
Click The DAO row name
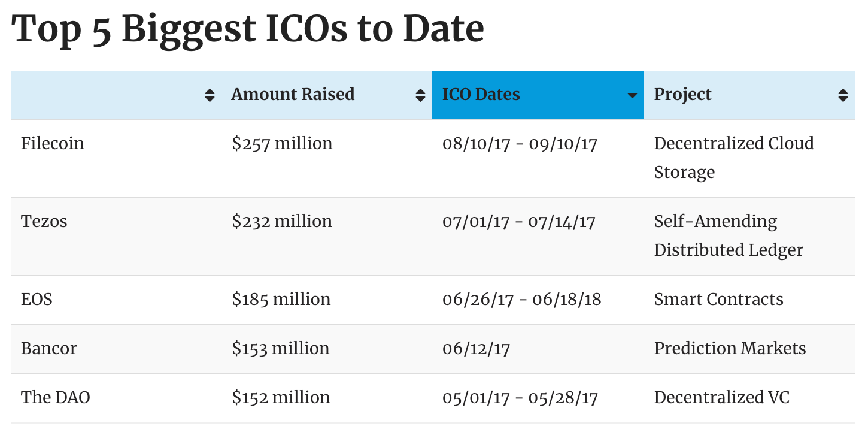point(56,398)
